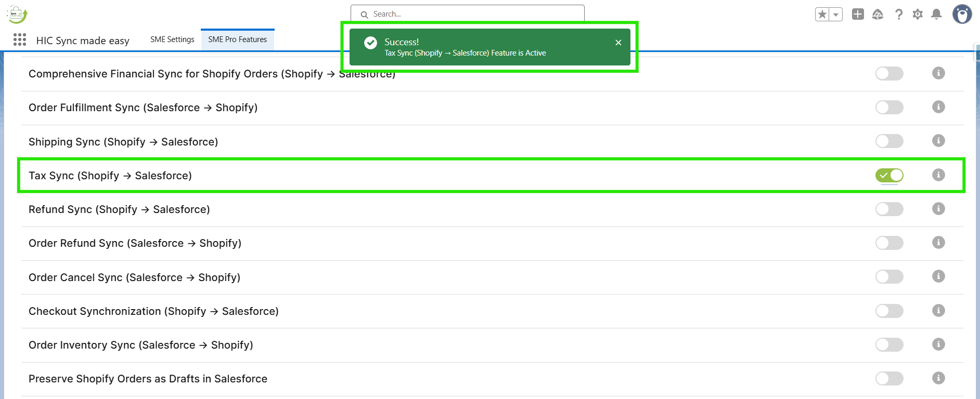This screenshot has width=980, height=399.
Task: Enable Preserve Shopify Orders as Drafts toggle
Action: click(x=889, y=379)
